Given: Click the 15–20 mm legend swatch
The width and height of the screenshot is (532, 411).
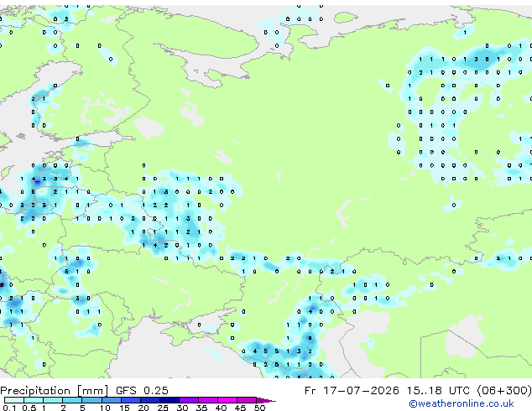Looking at the screenshot, I should [131, 400].
